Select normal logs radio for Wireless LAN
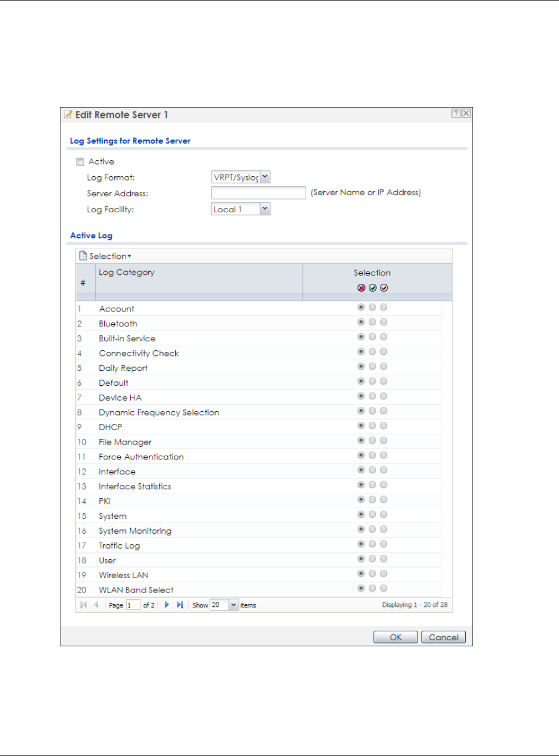 [x=372, y=574]
